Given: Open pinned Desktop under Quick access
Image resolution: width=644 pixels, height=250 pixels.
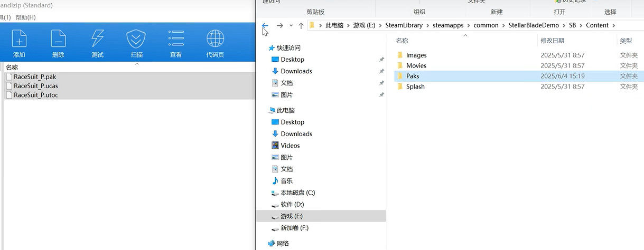Looking at the screenshot, I should coord(292,60).
